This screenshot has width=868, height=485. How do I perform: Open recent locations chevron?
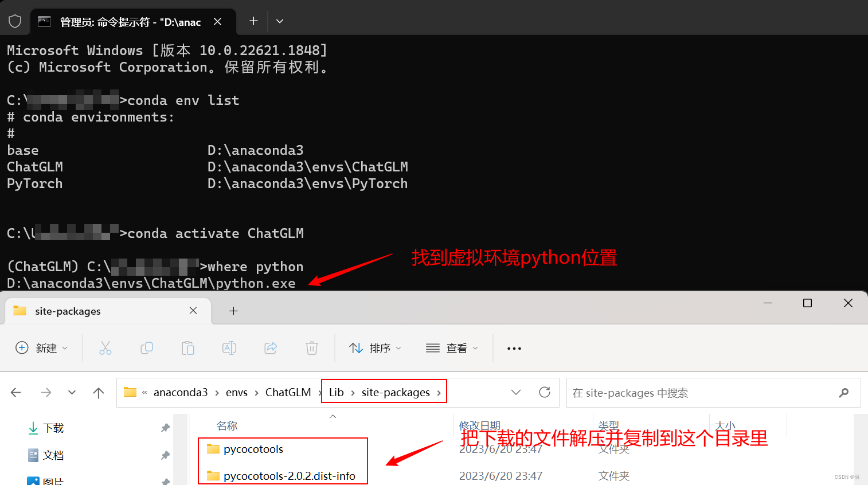72,393
